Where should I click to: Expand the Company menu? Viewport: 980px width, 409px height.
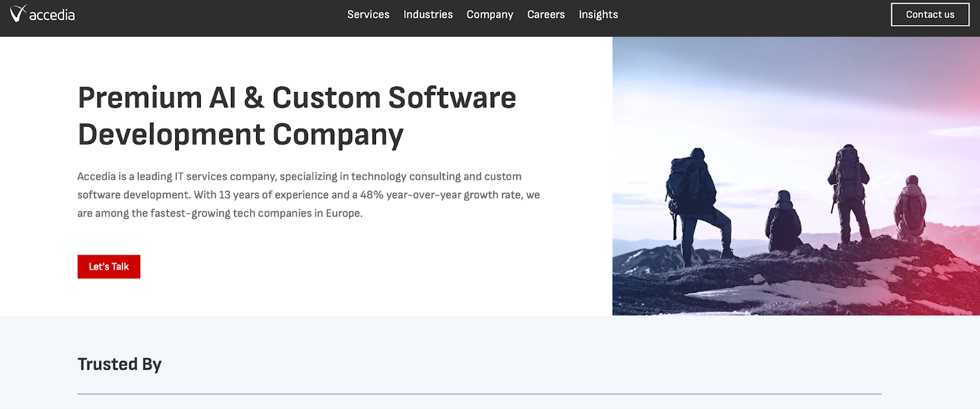[x=489, y=15]
